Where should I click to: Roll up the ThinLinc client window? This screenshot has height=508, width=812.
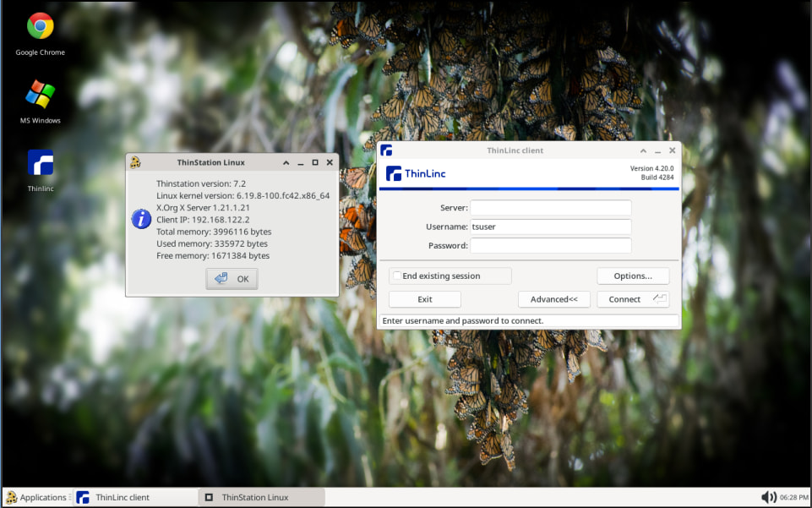coord(643,150)
